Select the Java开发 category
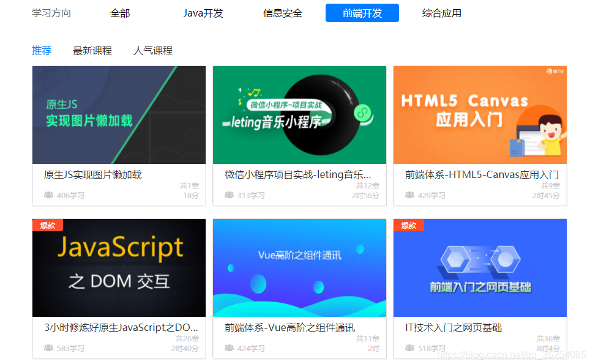This screenshot has height=364, width=590. click(x=203, y=12)
